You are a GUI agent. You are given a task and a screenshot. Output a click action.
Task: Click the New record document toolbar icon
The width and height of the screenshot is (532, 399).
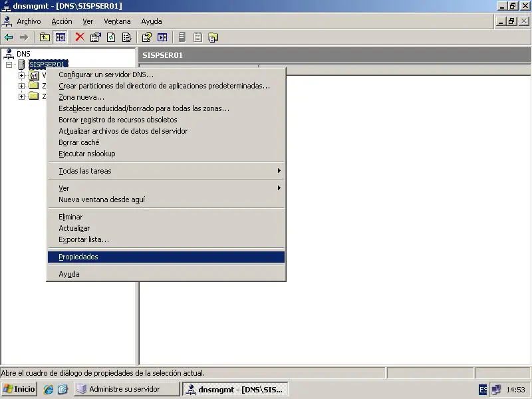[198, 37]
